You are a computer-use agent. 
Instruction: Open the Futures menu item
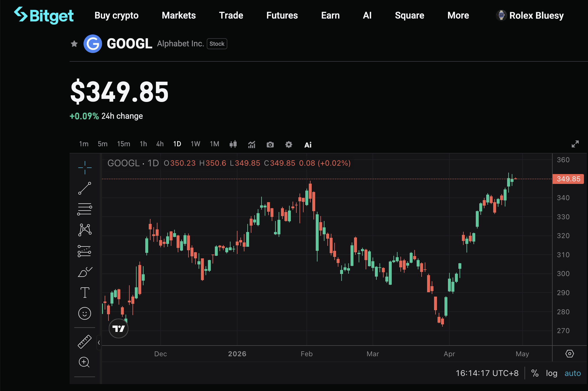pyautogui.click(x=282, y=15)
